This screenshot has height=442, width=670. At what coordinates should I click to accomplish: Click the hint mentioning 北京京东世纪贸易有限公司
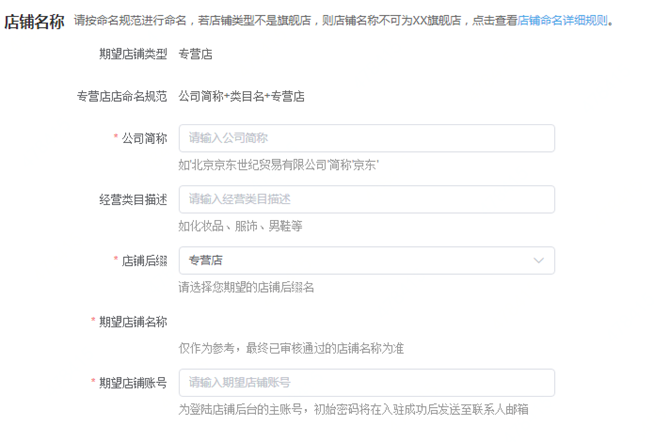point(279,165)
